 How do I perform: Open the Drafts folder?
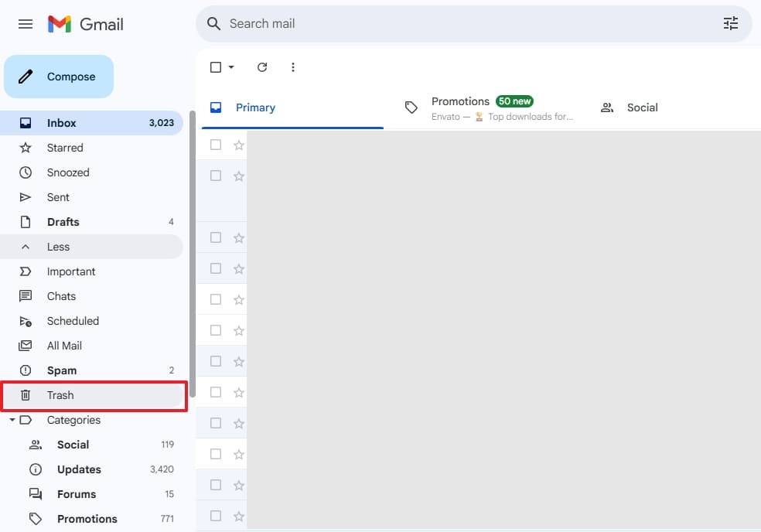[x=63, y=222]
